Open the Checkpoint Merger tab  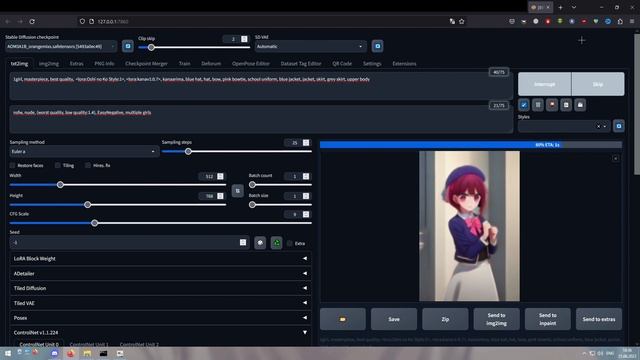tap(147, 64)
